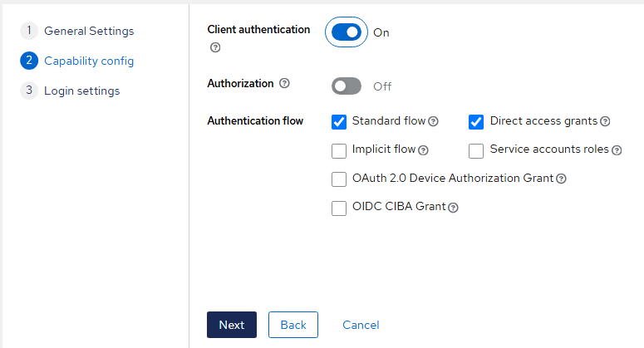Click OAuth 2.0 Device Authorization Grant help icon
Screen dimensions: 644x348
[x=562, y=179]
